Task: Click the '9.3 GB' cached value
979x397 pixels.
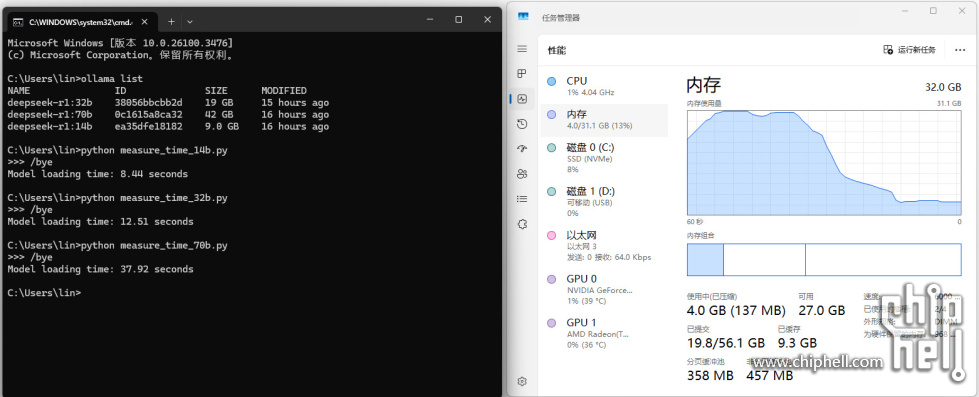Action: 797,343
